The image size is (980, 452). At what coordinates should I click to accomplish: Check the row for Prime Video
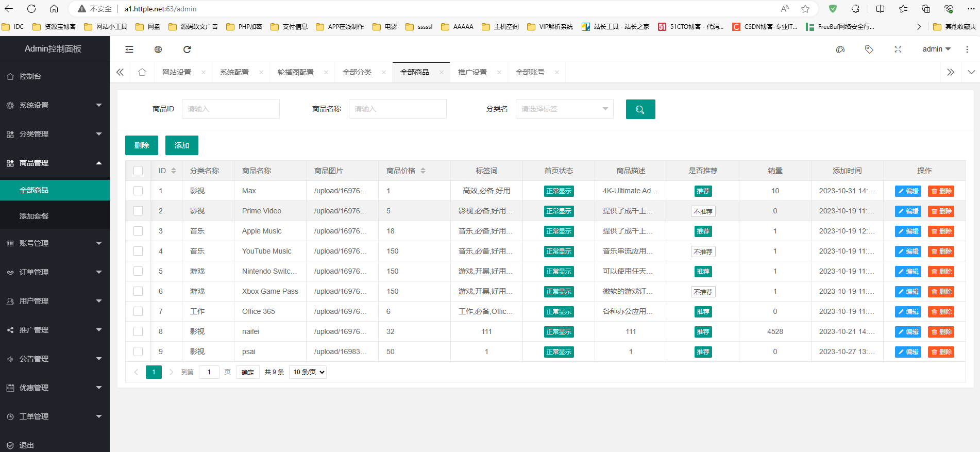138,211
